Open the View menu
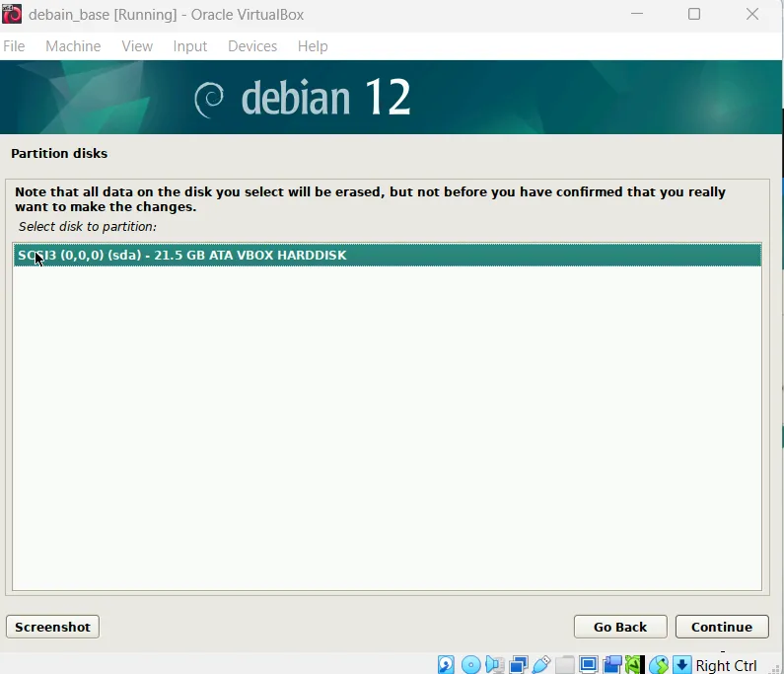Image resolution: width=784 pixels, height=674 pixels. tap(137, 46)
